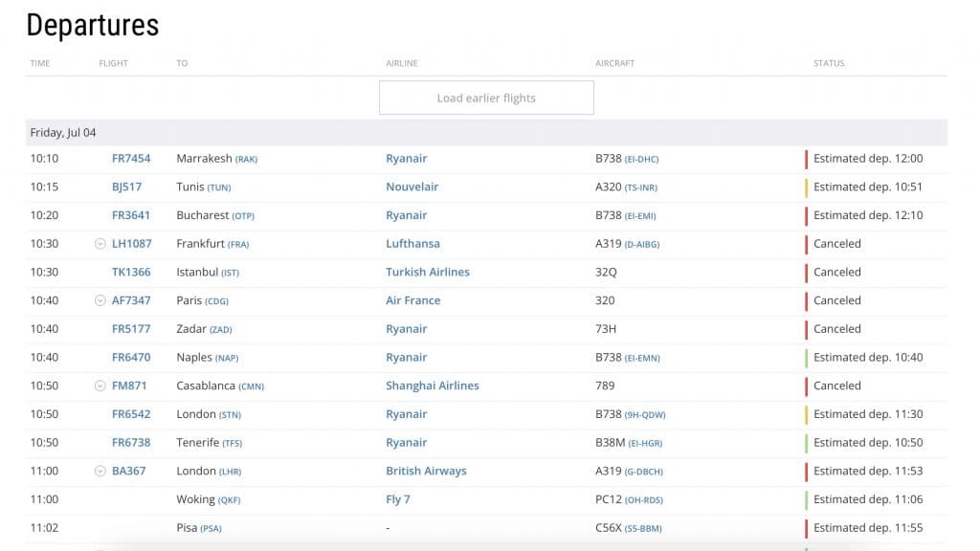The height and width of the screenshot is (551, 980).
Task: Click the Load earlier flights button
Action: (x=486, y=98)
